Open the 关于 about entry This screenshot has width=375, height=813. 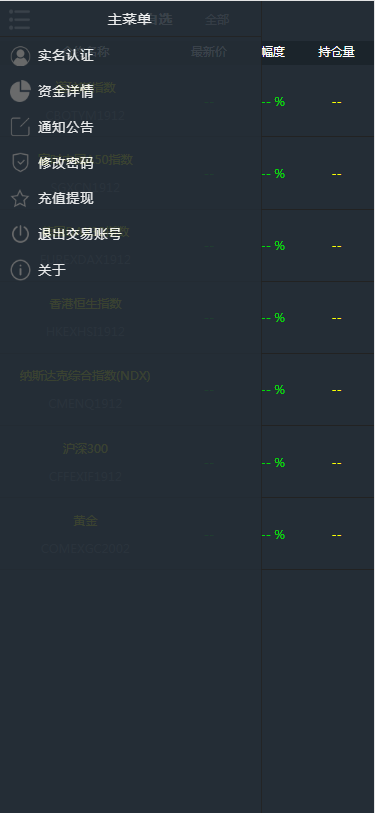tap(131, 270)
